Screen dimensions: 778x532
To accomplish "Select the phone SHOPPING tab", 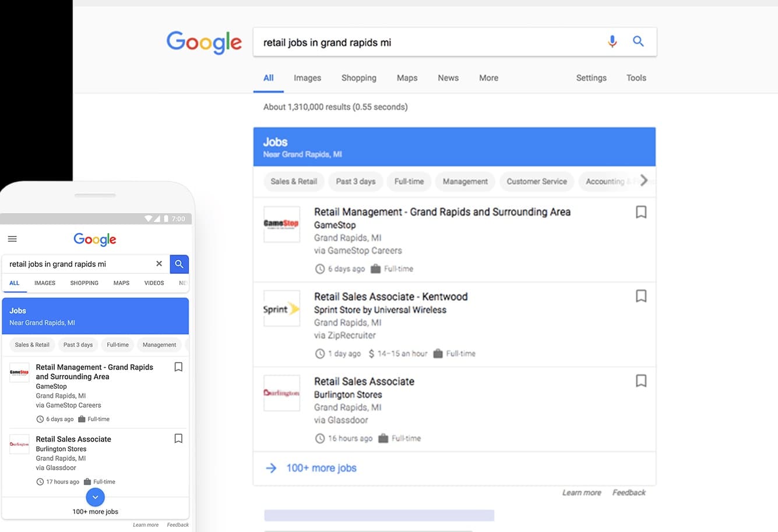I will 85,283.
